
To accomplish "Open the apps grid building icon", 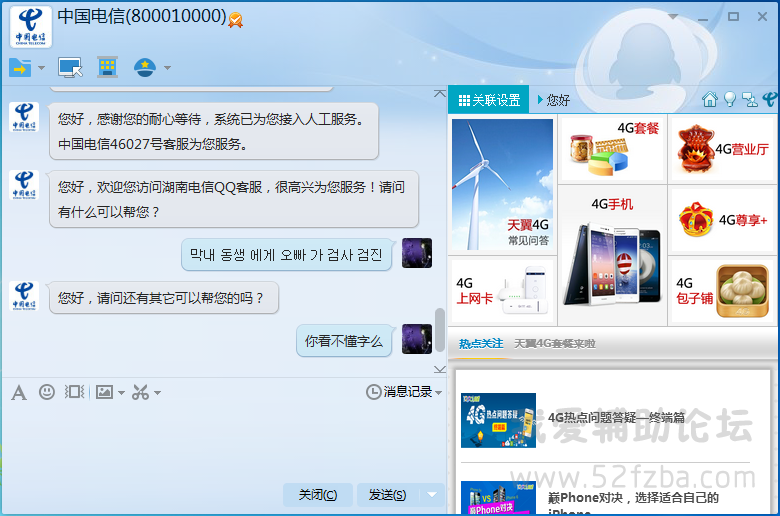I will [107, 67].
